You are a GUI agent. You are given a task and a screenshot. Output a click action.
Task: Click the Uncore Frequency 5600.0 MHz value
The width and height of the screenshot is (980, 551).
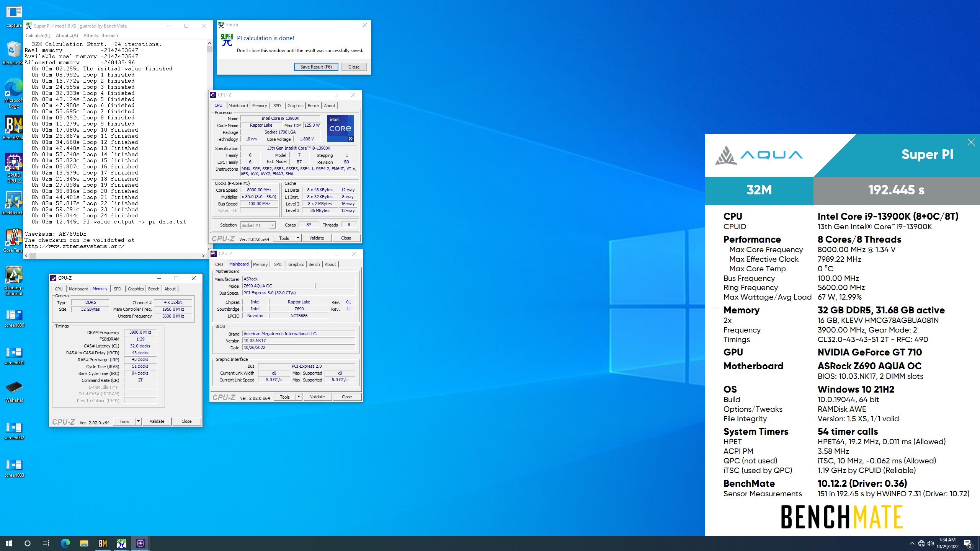[173, 316]
